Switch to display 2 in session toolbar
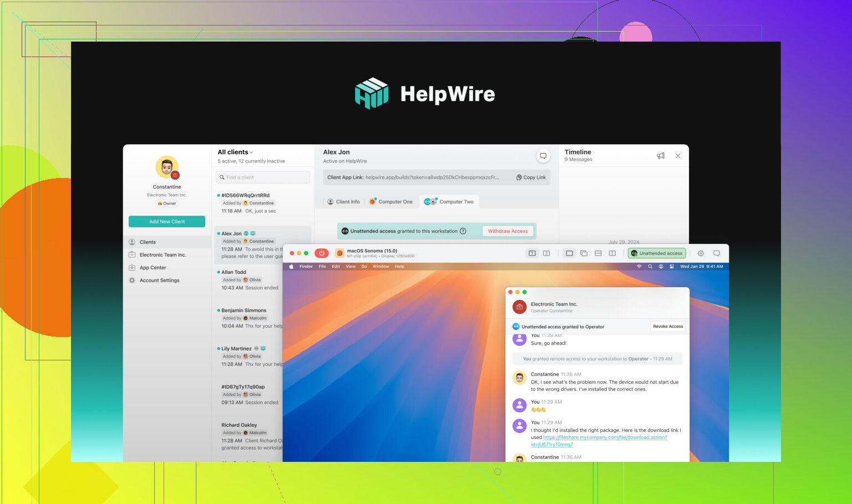Viewport: 852px width, 504px height. coord(546,253)
